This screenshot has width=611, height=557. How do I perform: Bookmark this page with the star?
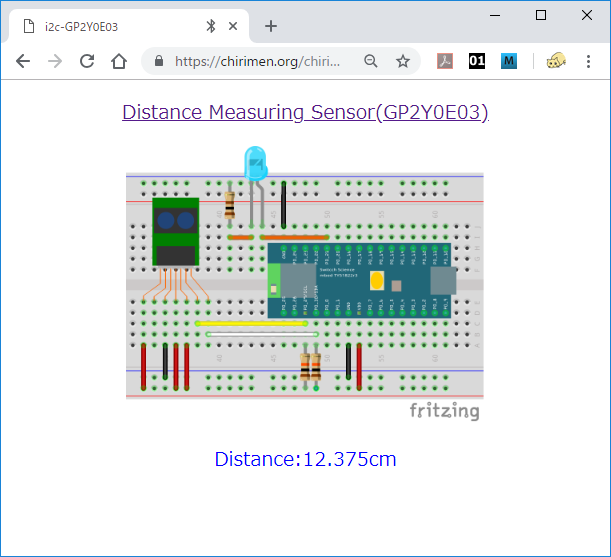402,61
